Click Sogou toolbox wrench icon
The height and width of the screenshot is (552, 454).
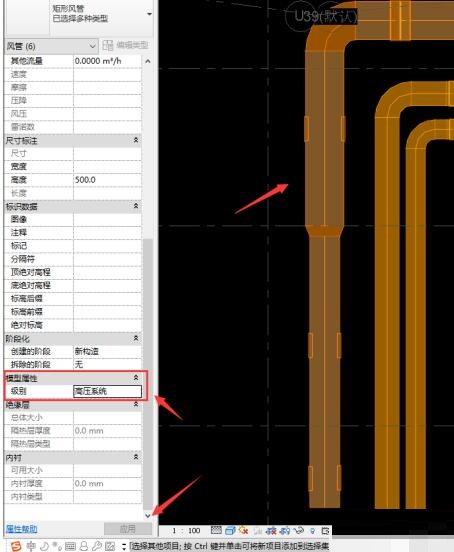tap(97, 546)
